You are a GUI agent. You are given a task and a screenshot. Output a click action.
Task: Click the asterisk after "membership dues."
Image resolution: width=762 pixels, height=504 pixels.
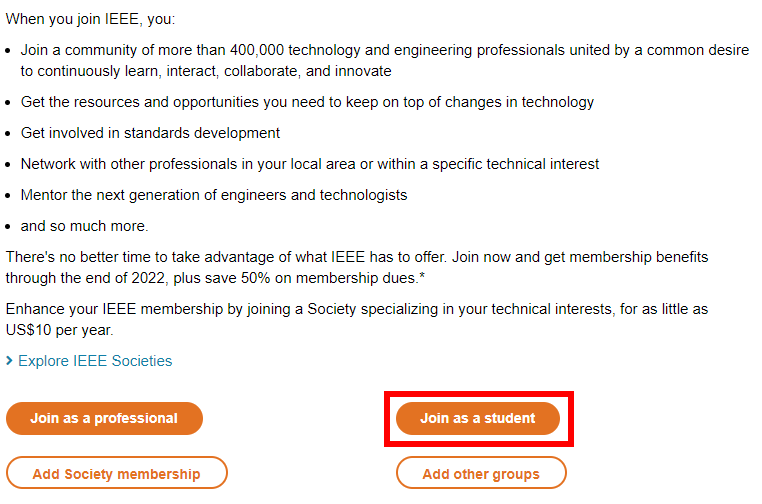[x=422, y=276]
